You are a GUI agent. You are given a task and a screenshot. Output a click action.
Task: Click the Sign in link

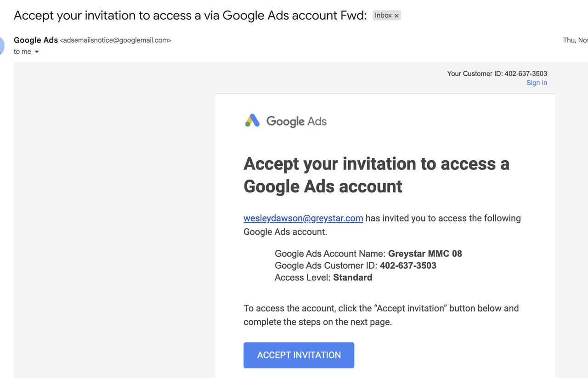click(x=537, y=83)
